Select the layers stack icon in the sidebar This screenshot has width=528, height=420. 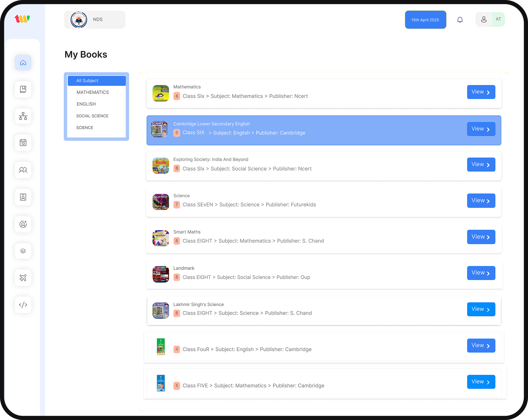tap(23, 251)
